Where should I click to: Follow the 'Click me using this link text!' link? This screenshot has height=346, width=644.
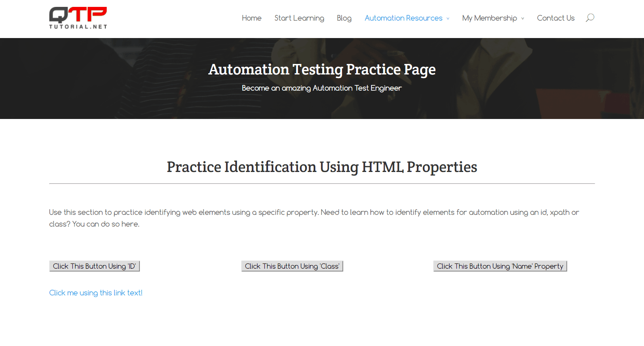[x=96, y=293]
